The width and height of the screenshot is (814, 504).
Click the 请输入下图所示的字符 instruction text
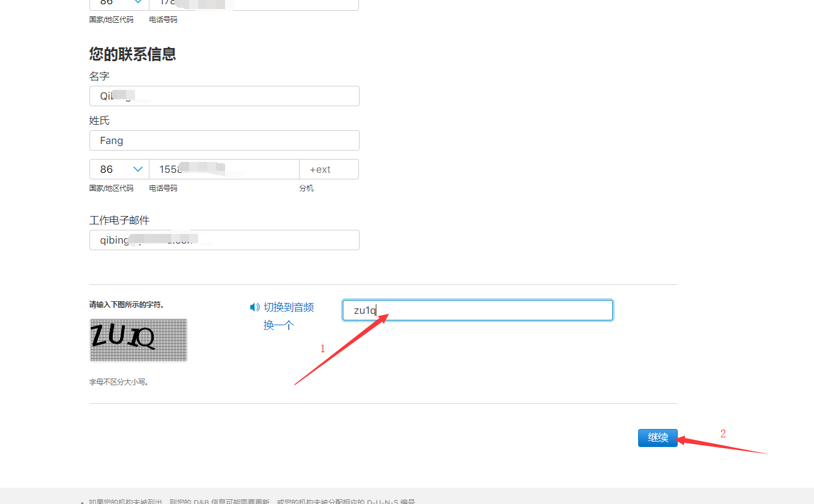point(127,305)
